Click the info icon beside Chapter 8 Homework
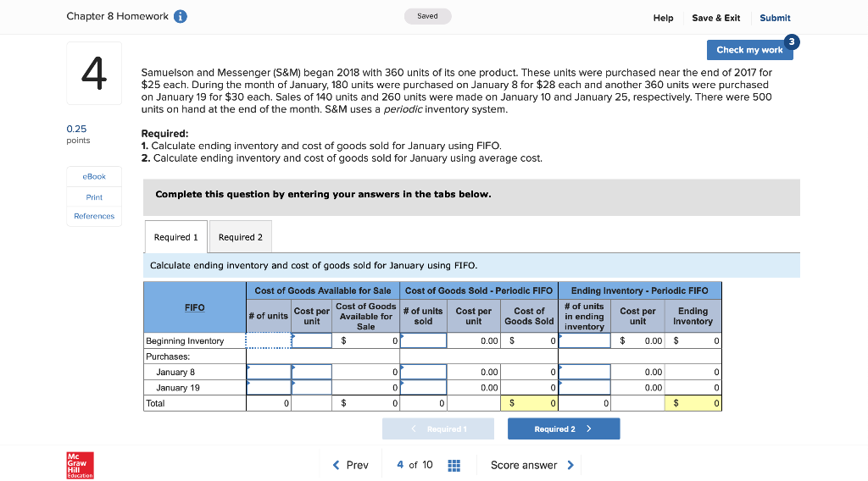Image resolution: width=868 pixels, height=481 pixels. [180, 17]
